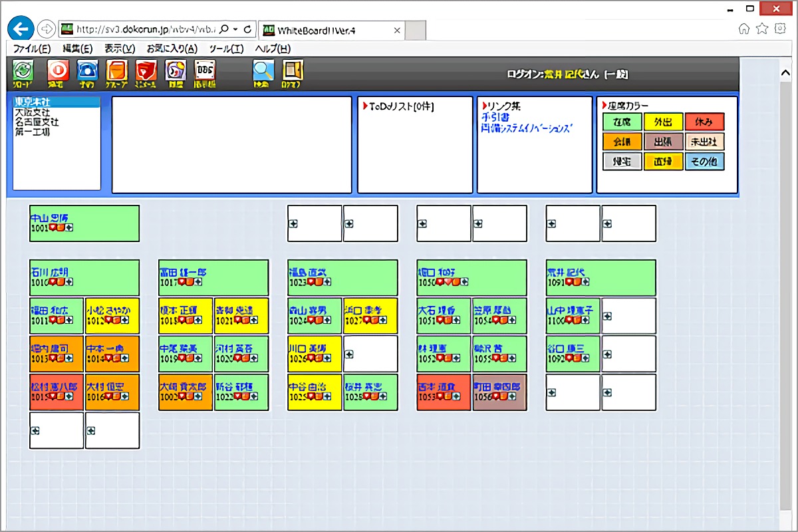Open the name link on seat 1011
The height and width of the screenshot is (532, 798).
[x=50, y=311]
